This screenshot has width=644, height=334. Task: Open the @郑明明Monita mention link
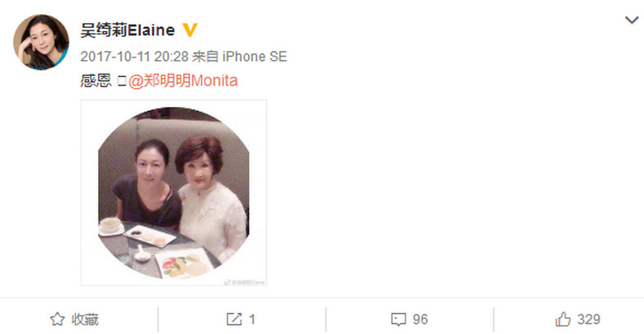pos(183,80)
